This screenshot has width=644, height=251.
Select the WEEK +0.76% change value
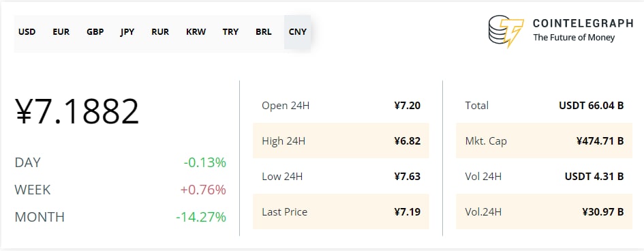tap(203, 190)
